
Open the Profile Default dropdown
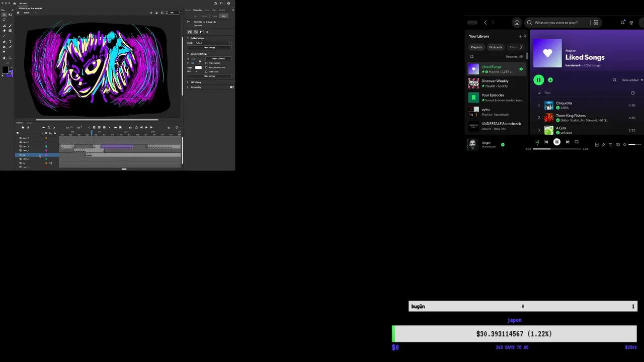pos(213,43)
